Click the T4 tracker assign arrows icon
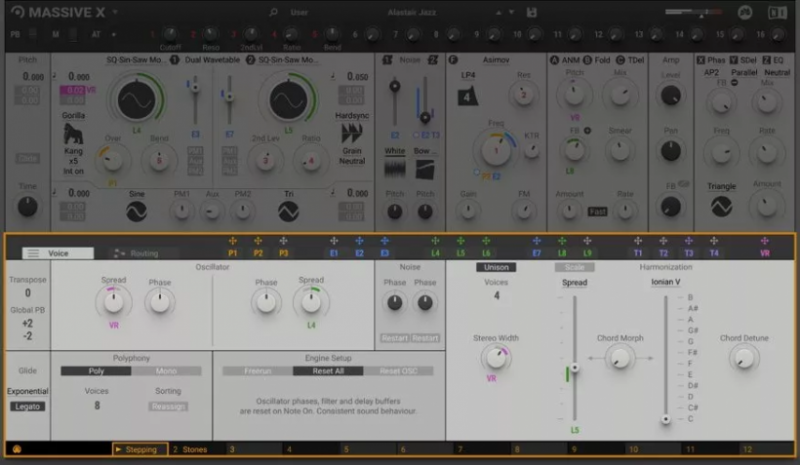 (714, 241)
